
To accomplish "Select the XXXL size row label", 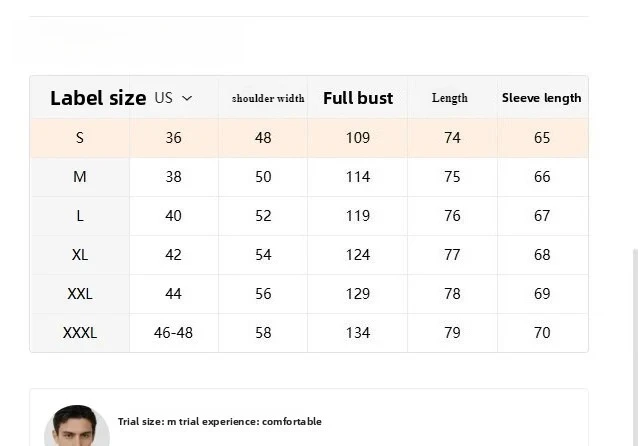I will tap(80, 333).
